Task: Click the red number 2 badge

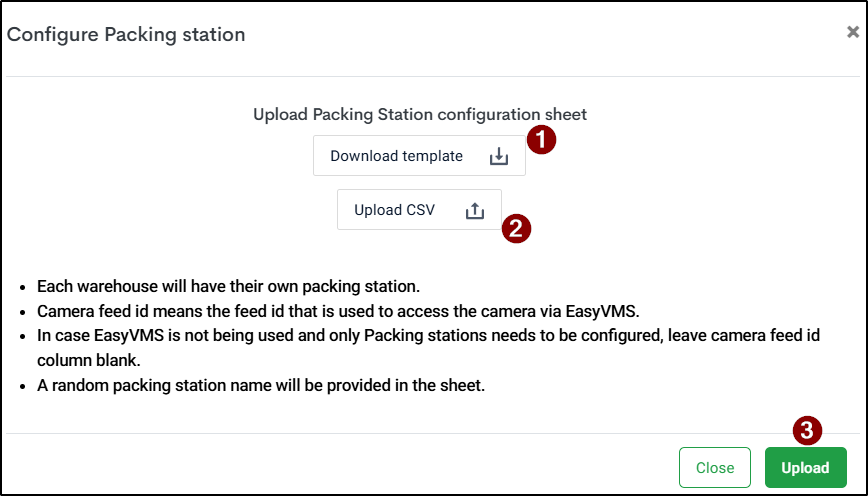Action: [516, 229]
